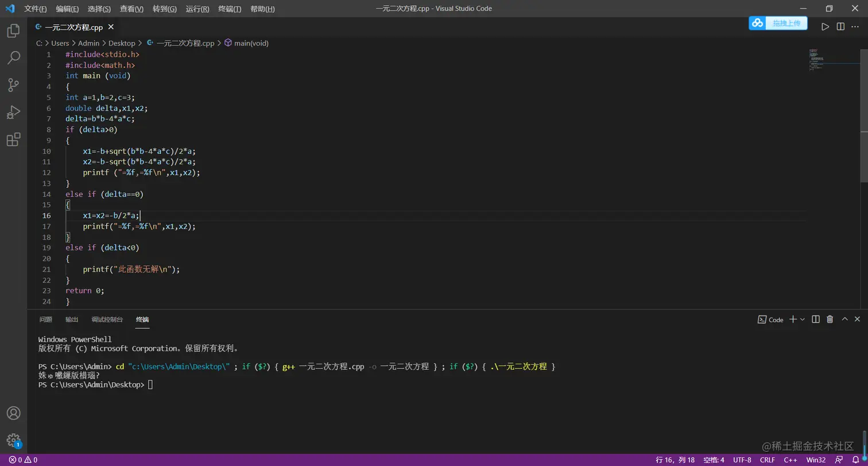Click line number 16 in the gutter

click(x=46, y=215)
